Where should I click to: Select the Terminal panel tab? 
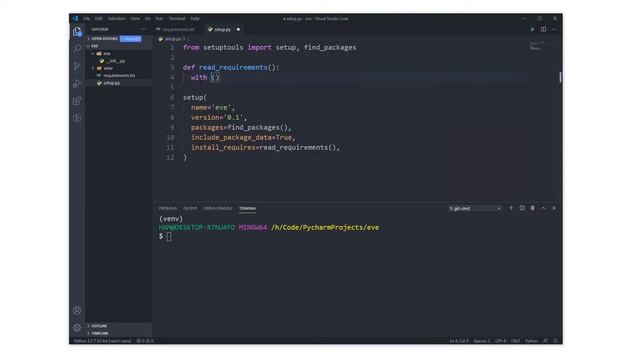coord(247,209)
